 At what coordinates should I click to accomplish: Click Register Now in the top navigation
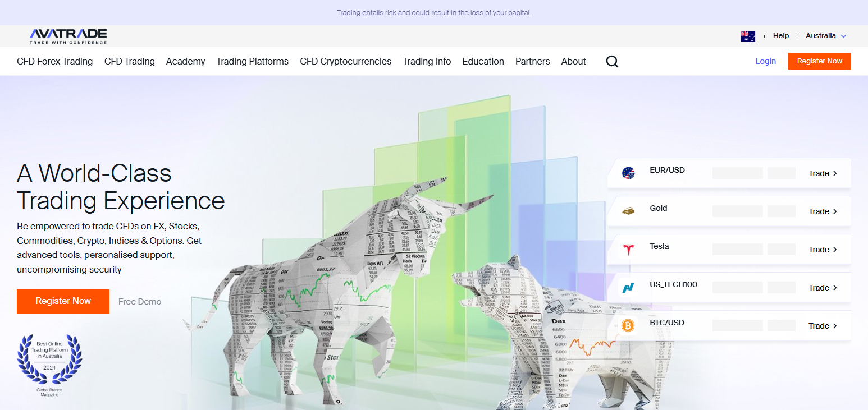coord(820,61)
